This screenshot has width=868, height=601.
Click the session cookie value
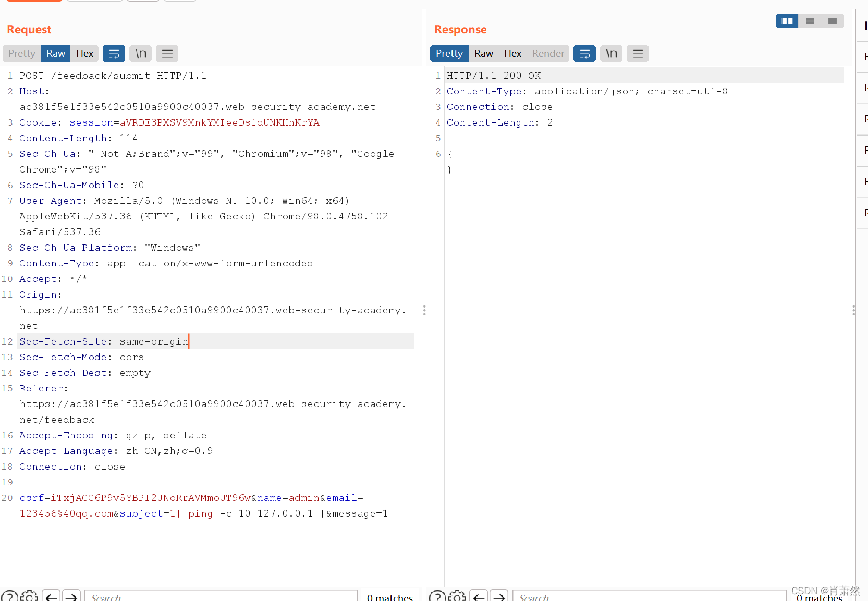pyautogui.click(x=219, y=122)
